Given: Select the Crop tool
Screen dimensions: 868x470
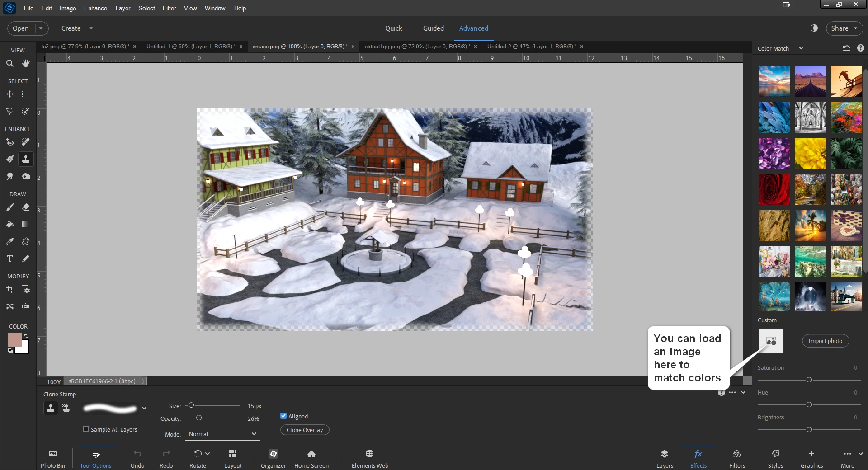Looking at the screenshot, I should 9,289.
